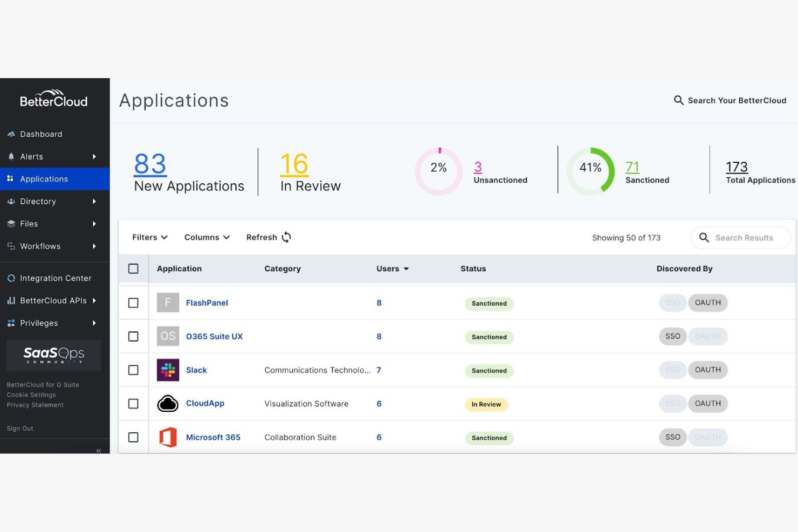Click the O365 Suite UX OS icon
This screenshot has height=532, width=798.
(x=168, y=336)
